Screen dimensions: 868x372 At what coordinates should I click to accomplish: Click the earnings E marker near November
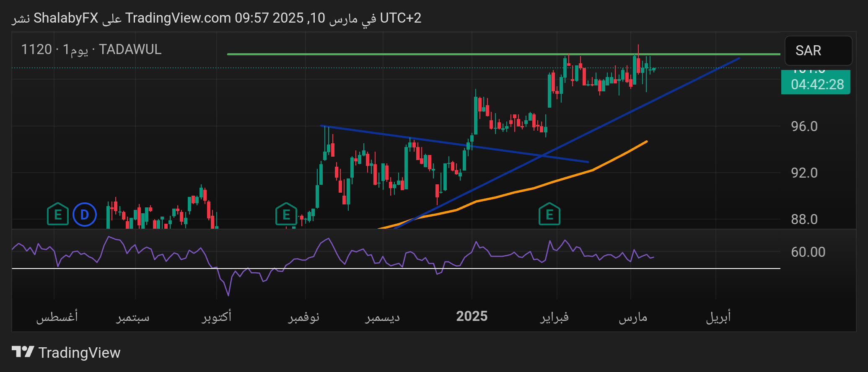[x=286, y=214]
